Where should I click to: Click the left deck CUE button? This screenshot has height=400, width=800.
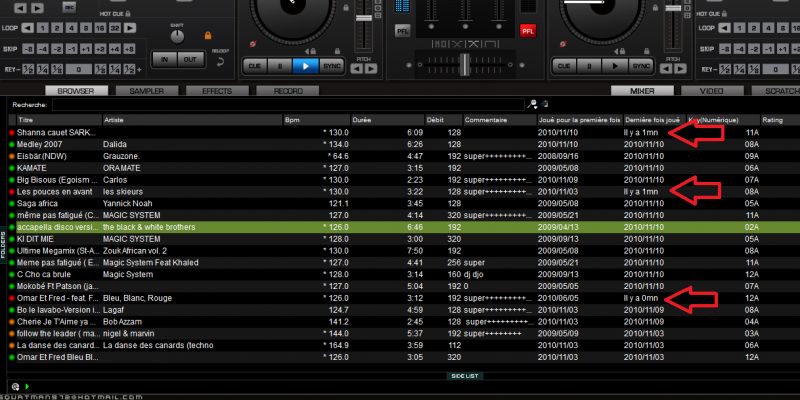click(253, 66)
